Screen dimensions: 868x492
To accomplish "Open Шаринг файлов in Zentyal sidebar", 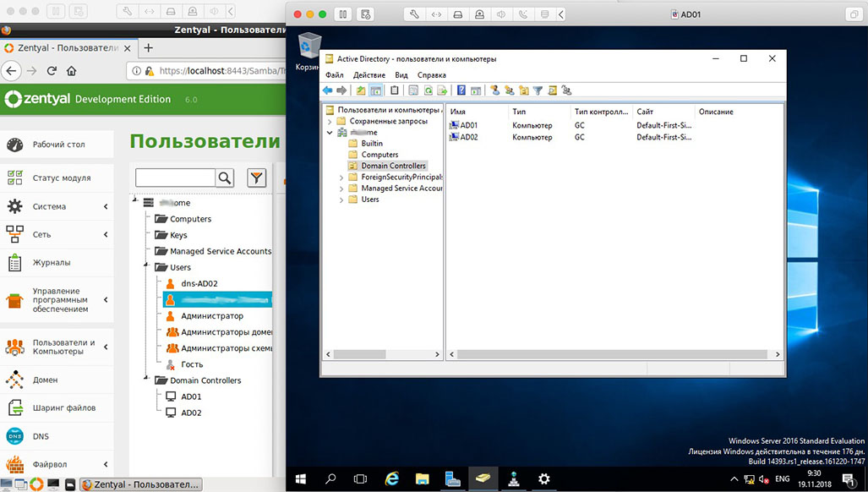I will pyautogui.click(x=57, y=407).
